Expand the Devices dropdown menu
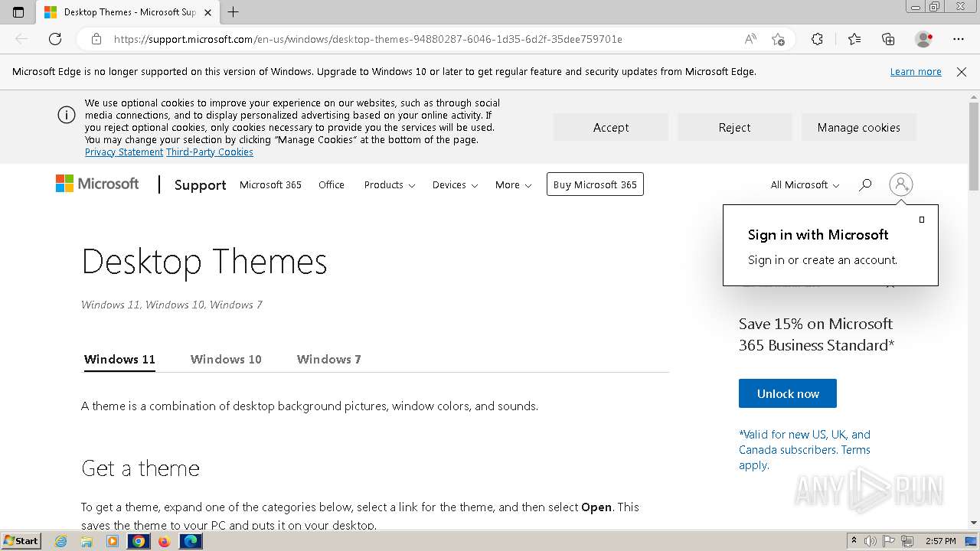The image size is (980, 551). point(455,184)
